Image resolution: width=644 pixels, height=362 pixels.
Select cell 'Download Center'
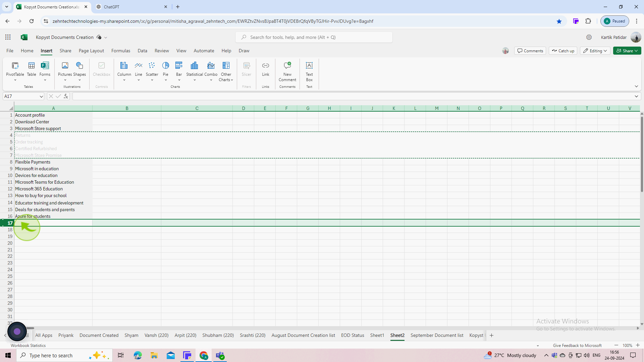(53, 122)
